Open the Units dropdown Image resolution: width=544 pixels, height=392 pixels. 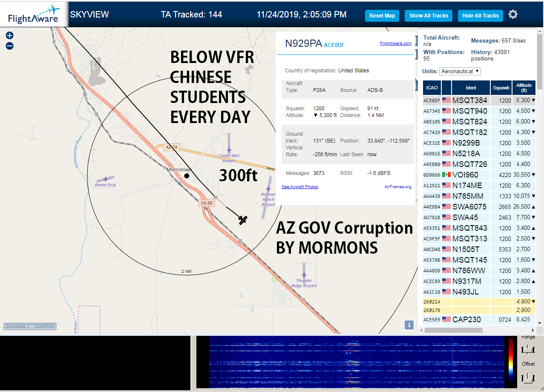pos(460,71)
